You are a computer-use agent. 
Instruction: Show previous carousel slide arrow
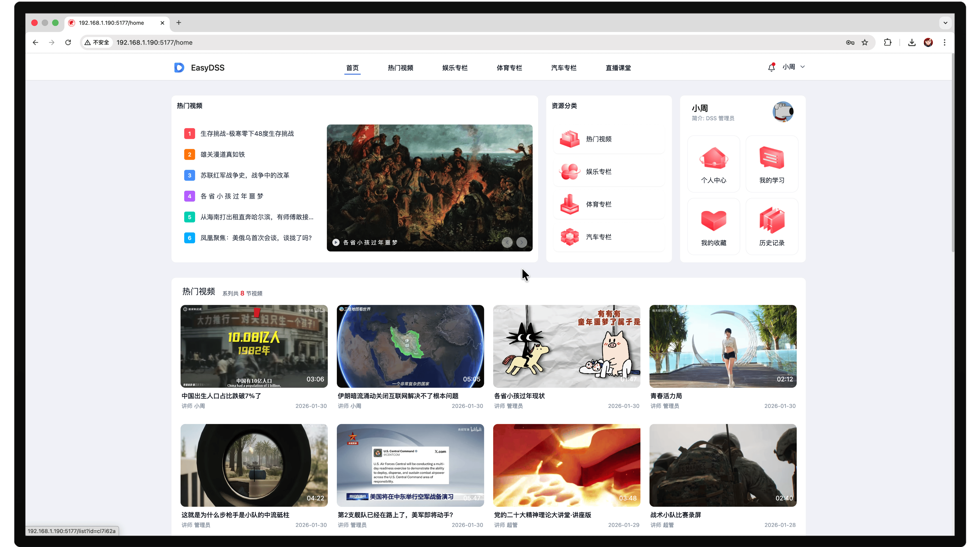[x=507, y=242]
